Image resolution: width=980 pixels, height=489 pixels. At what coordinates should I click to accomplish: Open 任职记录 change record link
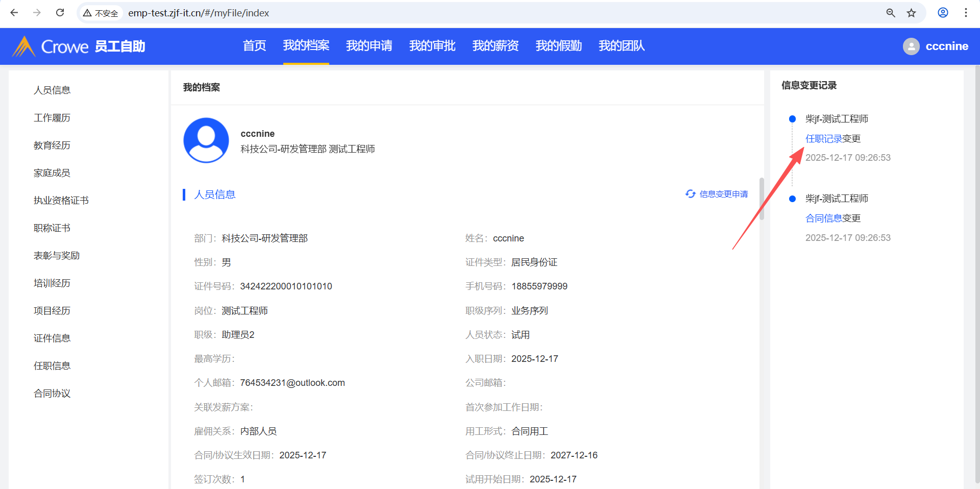823,139
